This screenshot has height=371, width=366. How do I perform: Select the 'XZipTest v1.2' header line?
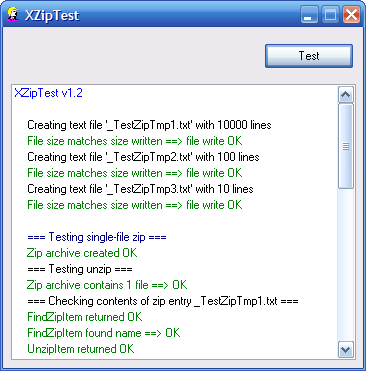pyautogui.click(x=48, y=93)
